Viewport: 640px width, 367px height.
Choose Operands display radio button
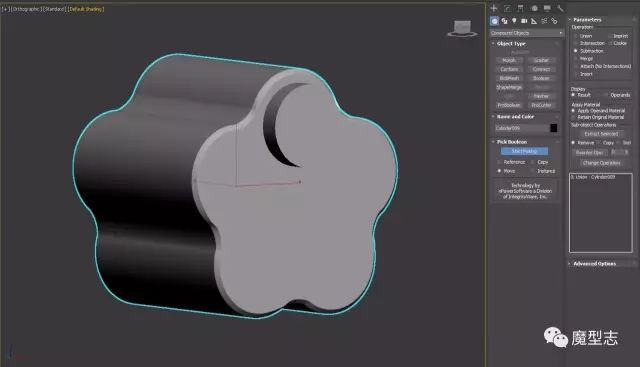[x=606, y=95]
